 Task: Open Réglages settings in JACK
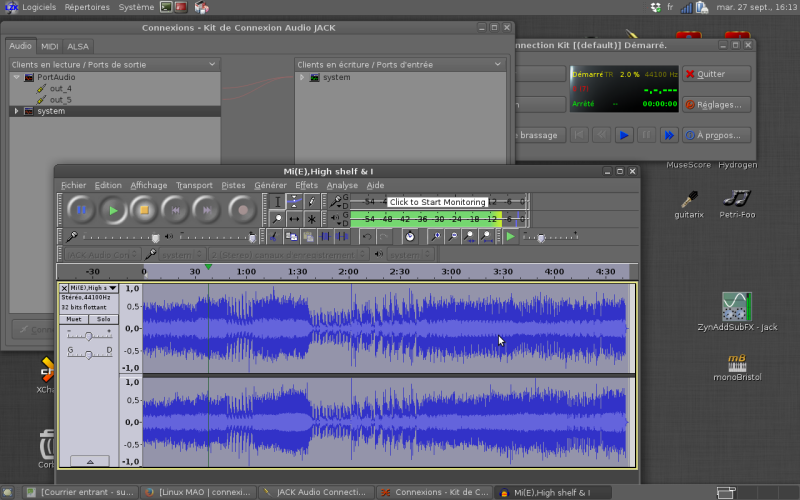[716, 104]
